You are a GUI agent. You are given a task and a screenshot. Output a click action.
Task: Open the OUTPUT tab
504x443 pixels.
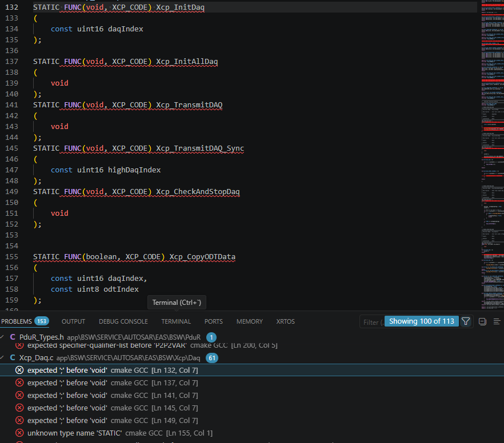point(73,321)
